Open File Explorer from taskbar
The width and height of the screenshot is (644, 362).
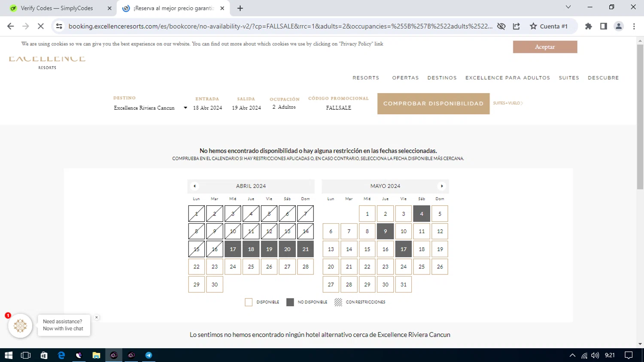click(96, 355)
